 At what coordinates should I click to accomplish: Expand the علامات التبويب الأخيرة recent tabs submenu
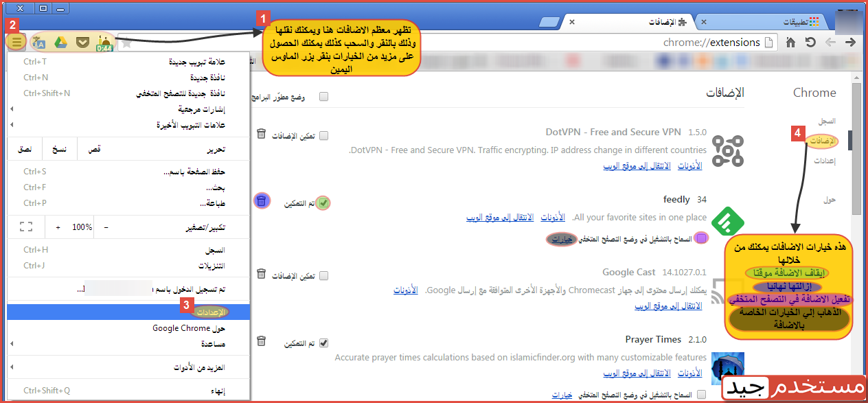[129, 125]
